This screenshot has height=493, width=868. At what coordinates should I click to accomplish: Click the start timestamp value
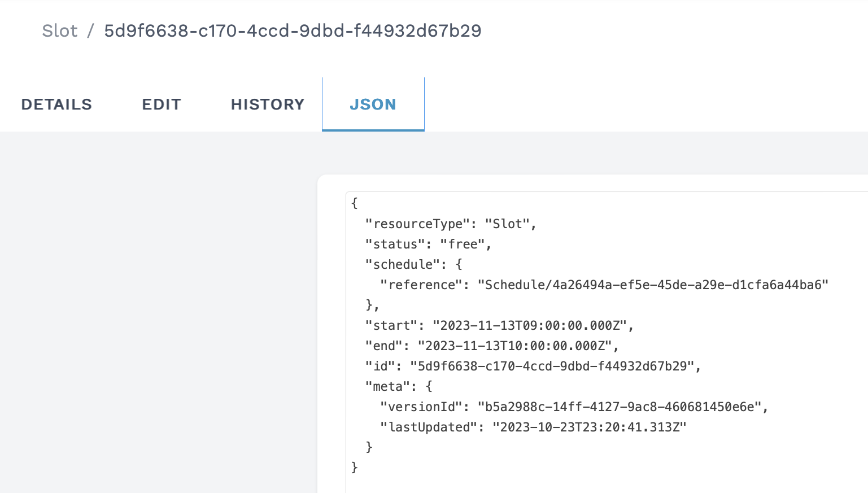coord(530,326)
